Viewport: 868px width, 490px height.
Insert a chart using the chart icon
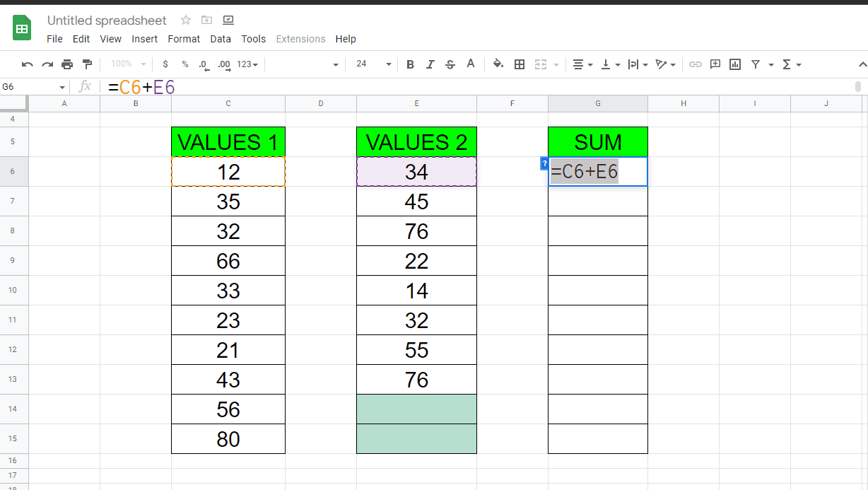pyautogui.click(x=734, y=64)
